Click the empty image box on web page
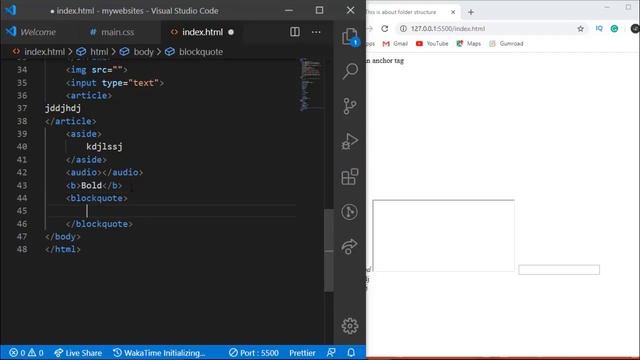The height and width of the screenshot is (360, 640). point(443,235)
